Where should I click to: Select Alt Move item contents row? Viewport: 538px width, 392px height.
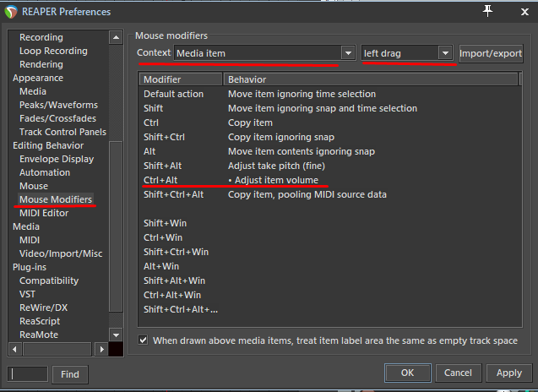point(329,152)
